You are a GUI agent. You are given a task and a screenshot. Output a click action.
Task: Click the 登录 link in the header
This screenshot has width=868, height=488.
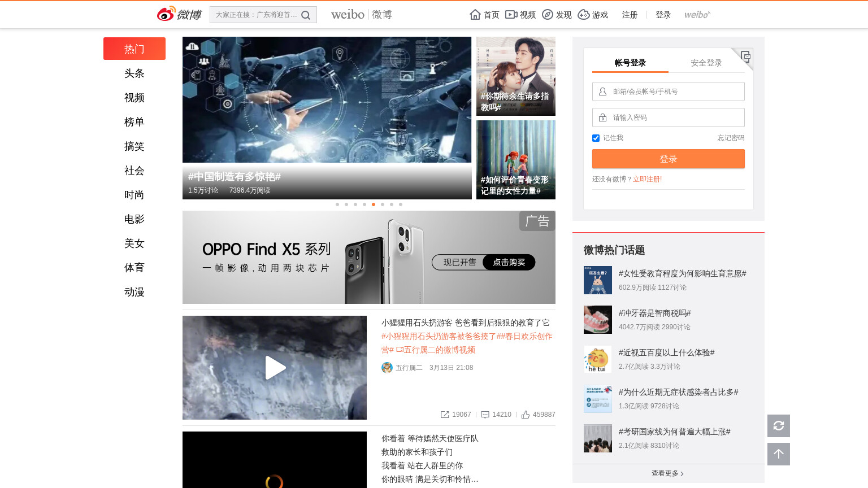pos(663,15)
